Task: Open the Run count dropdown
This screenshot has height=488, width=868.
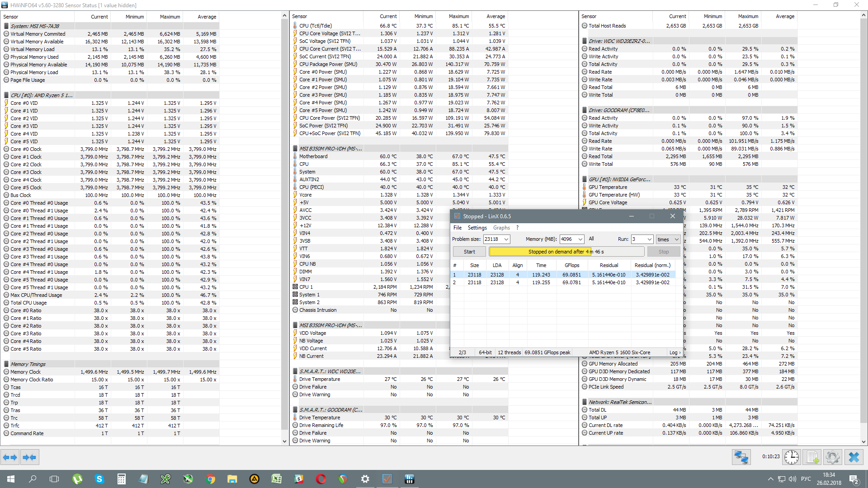Action: (649, 239)
